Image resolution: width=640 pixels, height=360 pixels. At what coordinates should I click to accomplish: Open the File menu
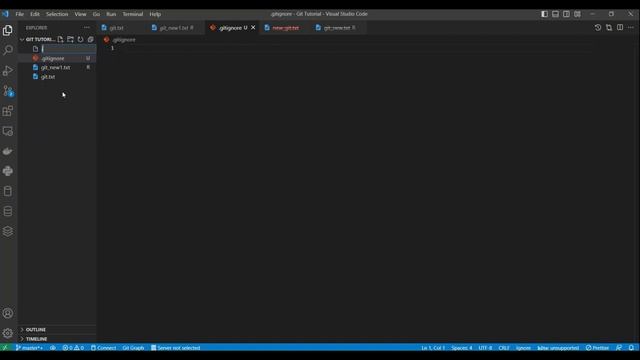20,14
